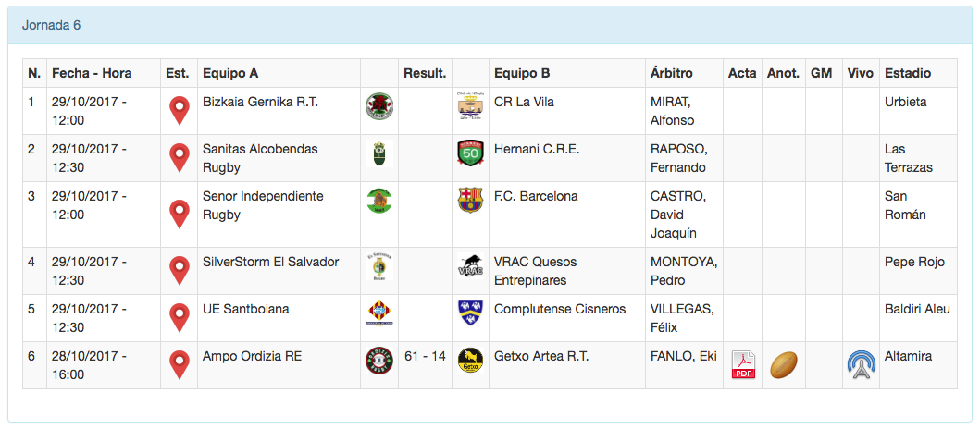The image size is (980, 429).
Task: Click the Hernani C.R.E. team badge
Action: coord(471,153)
